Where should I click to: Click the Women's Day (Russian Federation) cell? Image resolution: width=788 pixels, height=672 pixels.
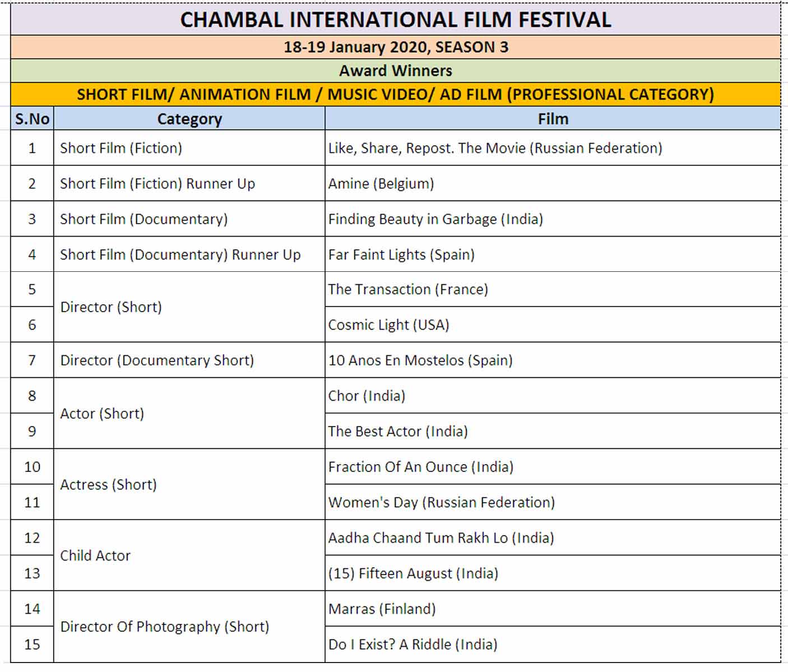(553, 502)
